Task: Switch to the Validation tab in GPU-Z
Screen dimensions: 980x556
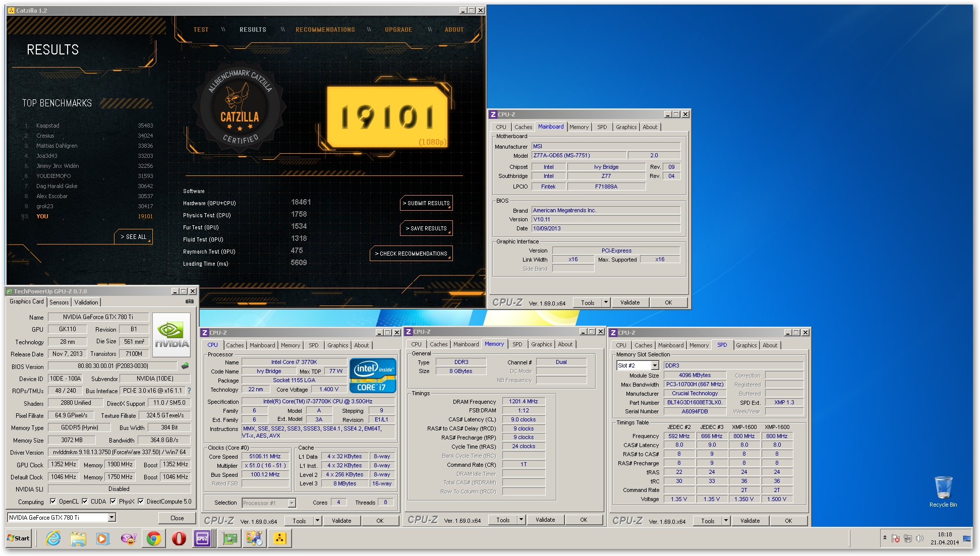Action: pos(86,302)
